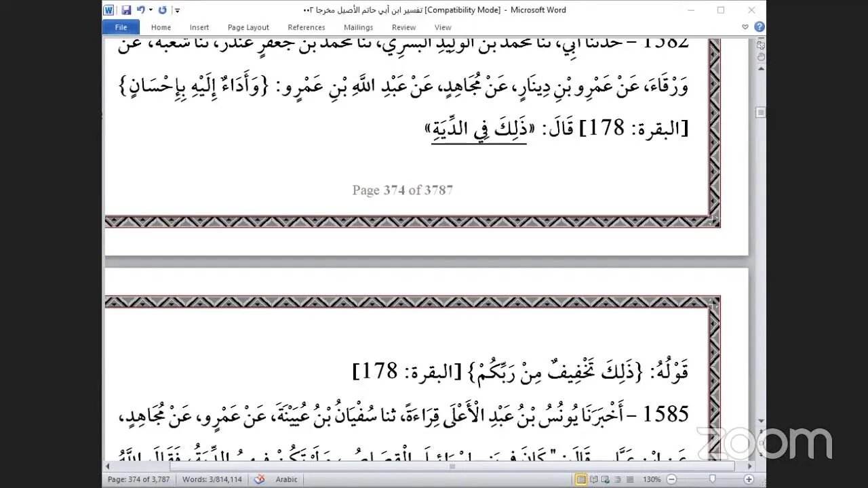Open the Undo history dropdown arrow
This screenshot has height=488, width=868.
click(x=151, y=10)
